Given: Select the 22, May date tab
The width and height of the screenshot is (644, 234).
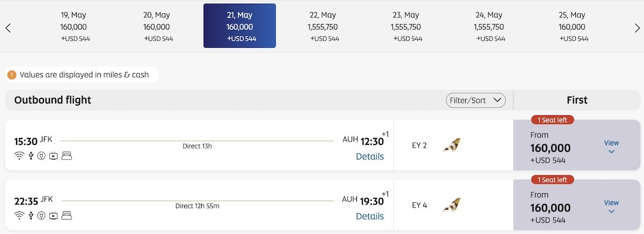Looking at the screenshot, I should 323,26.
